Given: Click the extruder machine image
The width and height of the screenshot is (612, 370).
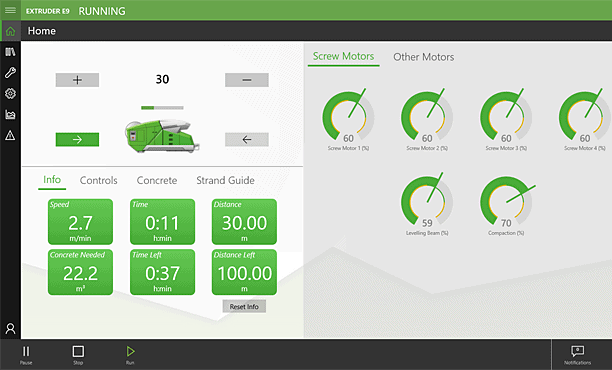Looking at the screenshot, I should 162,136.
